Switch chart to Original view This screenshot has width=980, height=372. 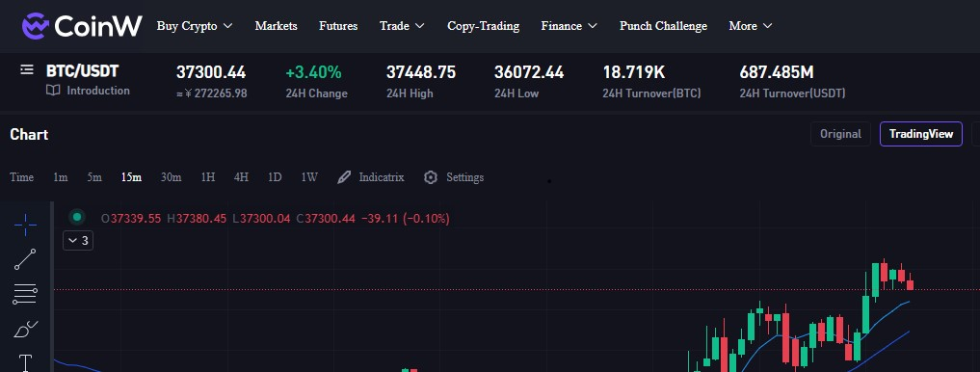pyautogui.click(x=840, y=134)
